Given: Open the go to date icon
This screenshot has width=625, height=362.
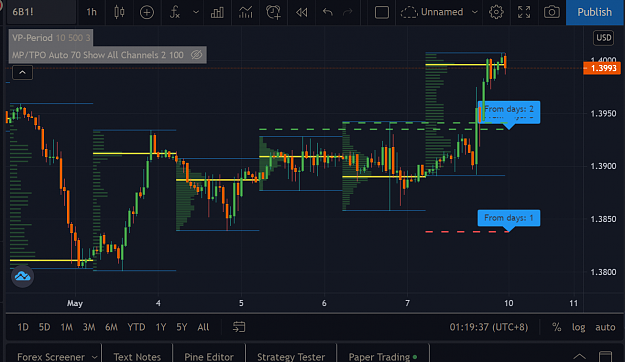Looking at the screenshot, I should (239, 327).
